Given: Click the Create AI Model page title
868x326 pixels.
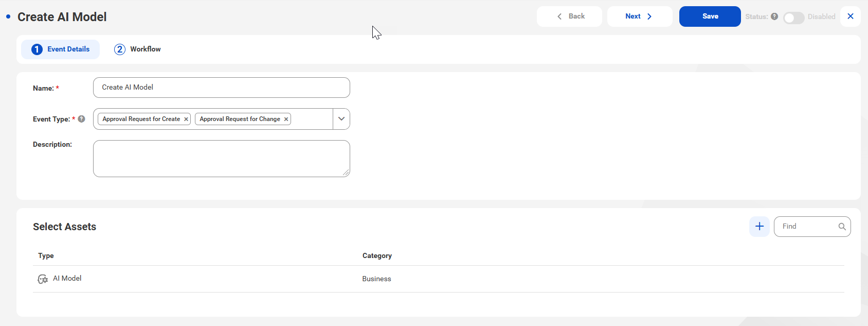Looking at the screenshot, I should pos(62,17).
